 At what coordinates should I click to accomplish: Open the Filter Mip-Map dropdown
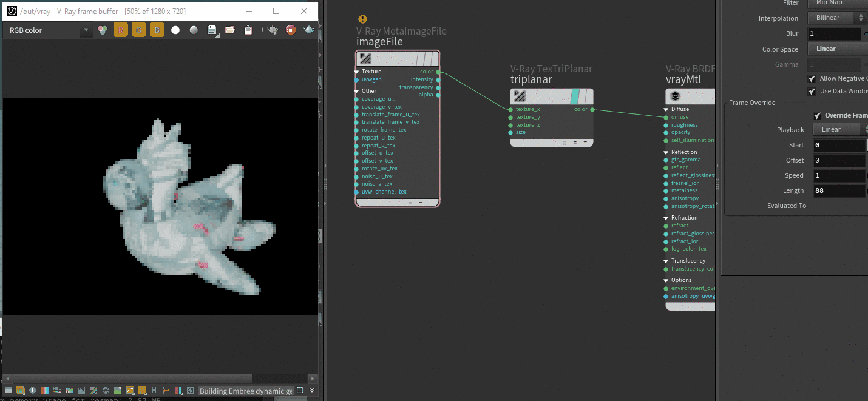838,3
